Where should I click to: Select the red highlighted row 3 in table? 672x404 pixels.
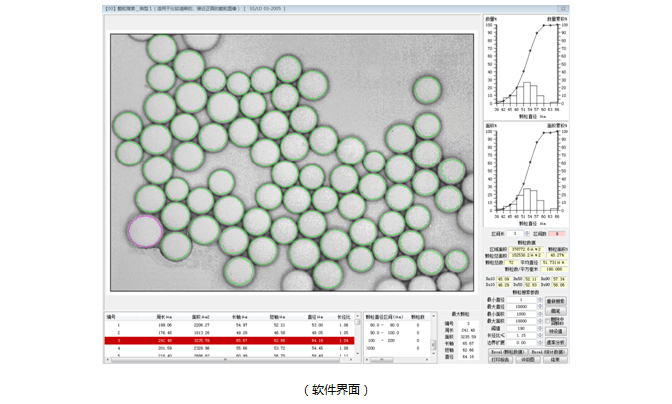pyautogui.click(x=231, y=340)
